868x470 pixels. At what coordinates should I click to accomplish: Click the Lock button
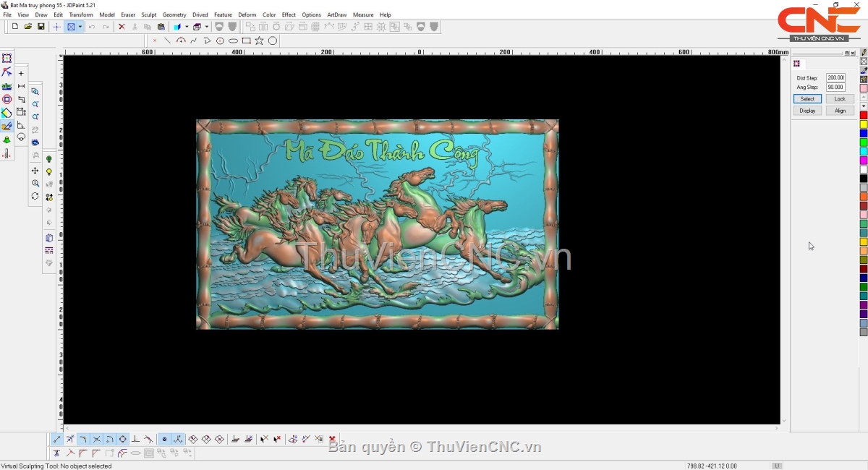(x=839, y=99)
